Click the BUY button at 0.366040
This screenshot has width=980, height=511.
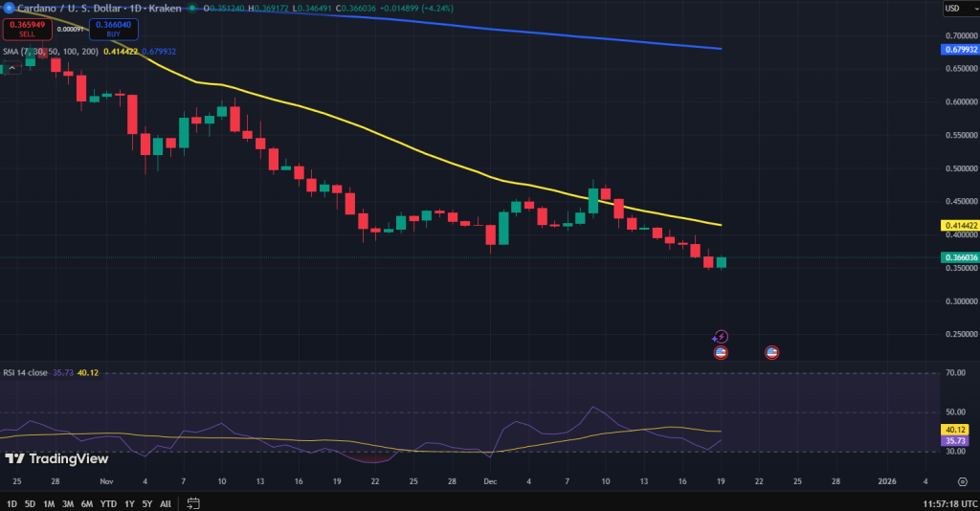coord(113,29)
